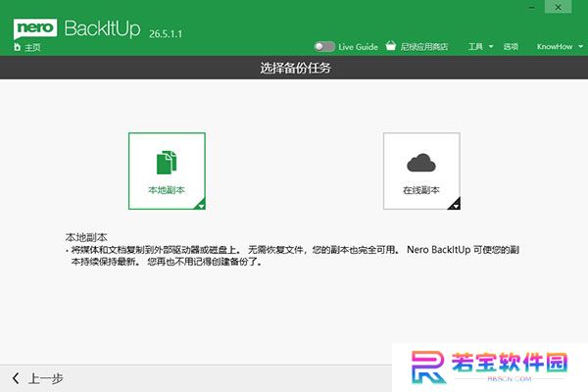588x392 pixels.
Task: Go back with the 上一步 button
Action: click(x=38, y=378)
